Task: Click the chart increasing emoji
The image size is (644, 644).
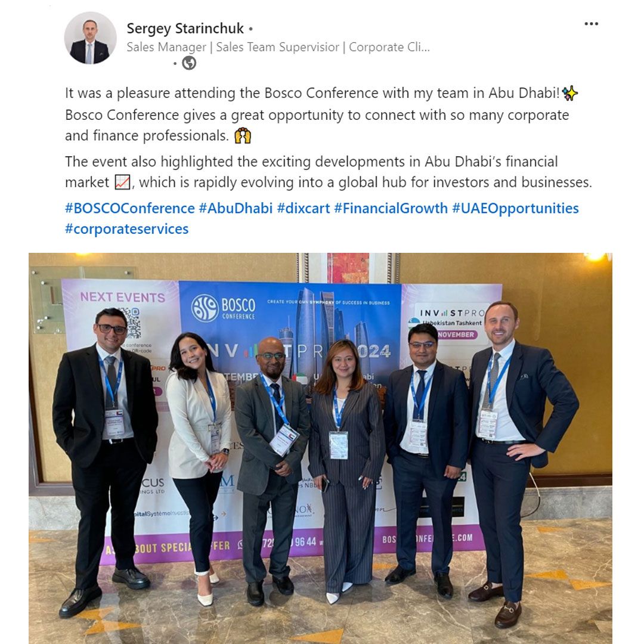Action: pos(122,182)
